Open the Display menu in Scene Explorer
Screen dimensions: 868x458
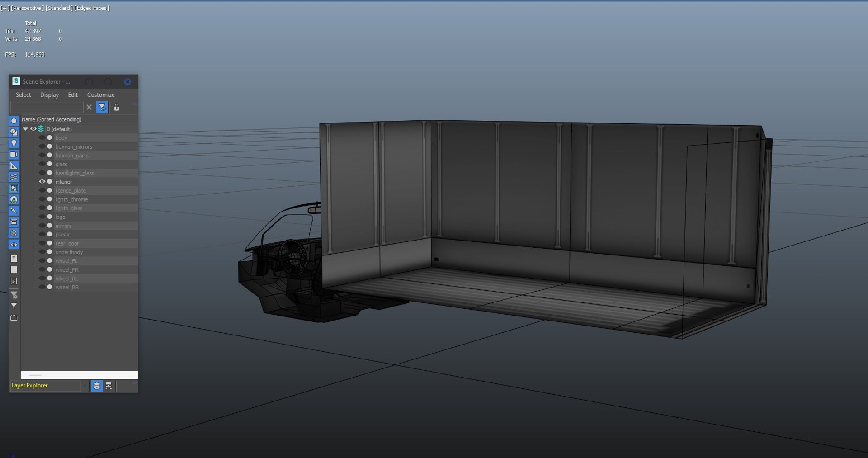[49, 95]
